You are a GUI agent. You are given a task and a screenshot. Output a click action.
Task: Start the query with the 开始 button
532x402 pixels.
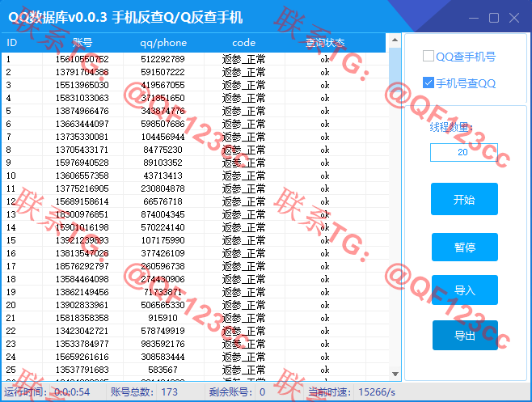point(464,199)
